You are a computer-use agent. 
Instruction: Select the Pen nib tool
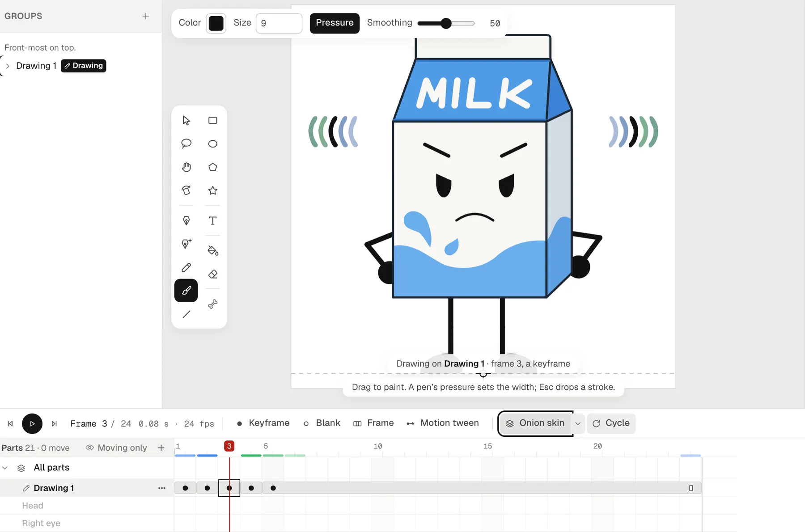pyautogui.click(x=186, y=220)
